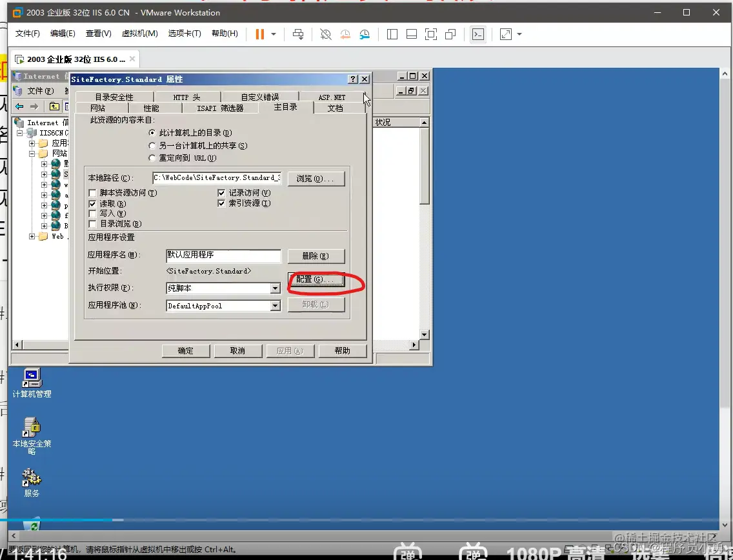
Task: Click the forward arrow in IIS manager toolbar
Action: (34, 106)
